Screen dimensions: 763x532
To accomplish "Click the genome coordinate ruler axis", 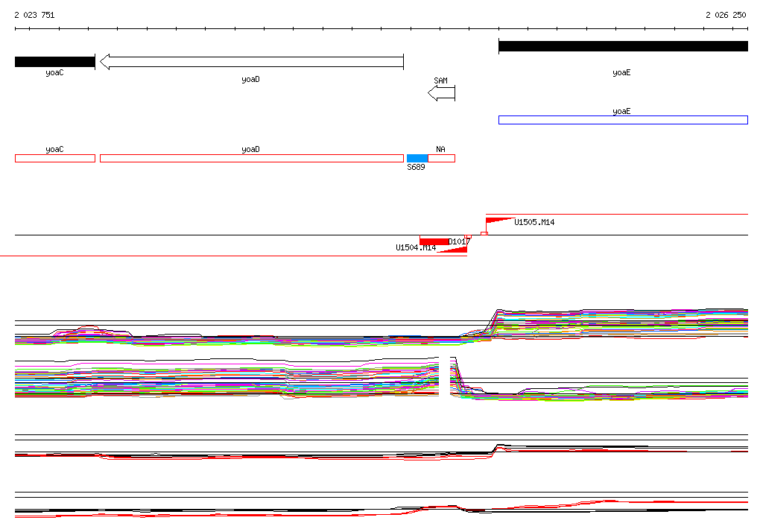I will click(x=381, y=29).
